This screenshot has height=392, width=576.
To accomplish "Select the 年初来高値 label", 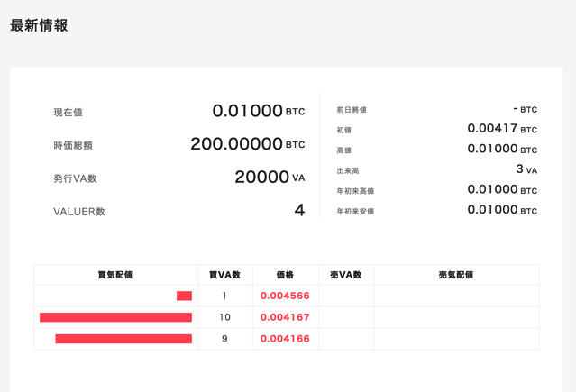I will 355,191.
